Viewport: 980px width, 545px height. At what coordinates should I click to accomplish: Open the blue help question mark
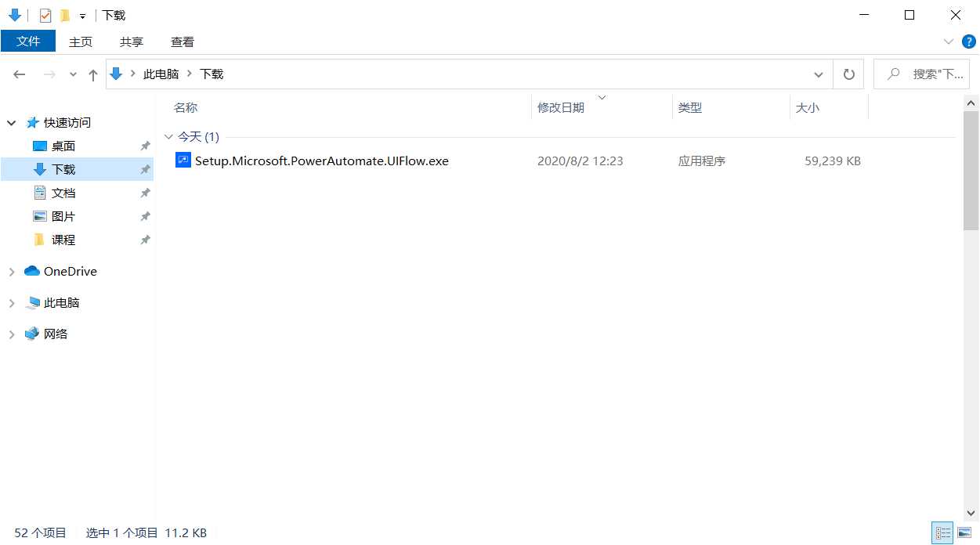[x=969, y=42]
